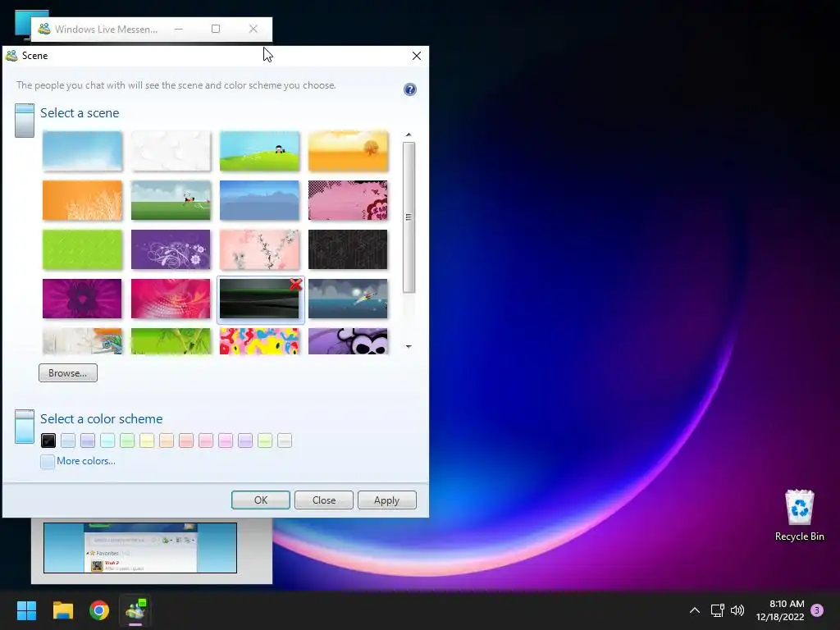The image size is (840, 630).
Task: Select the pink cherry blossom scene
Action: tap(259, 249)
